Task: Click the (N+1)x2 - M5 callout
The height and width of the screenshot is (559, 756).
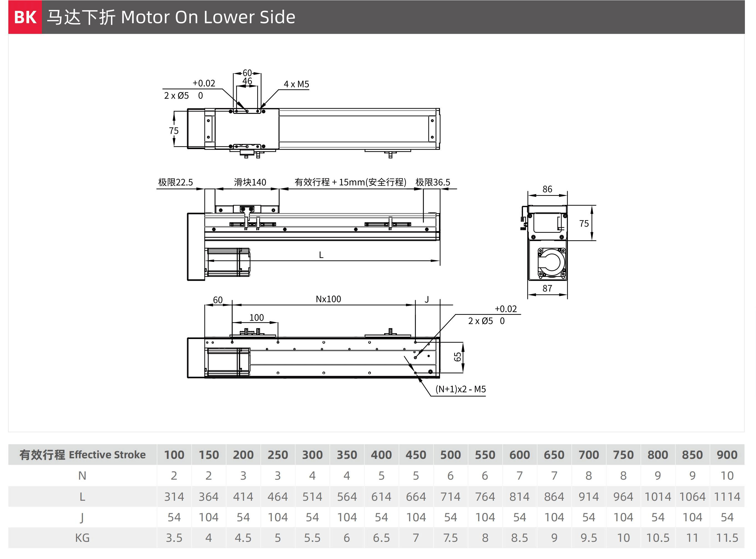Action: click(x=460, y=389)
